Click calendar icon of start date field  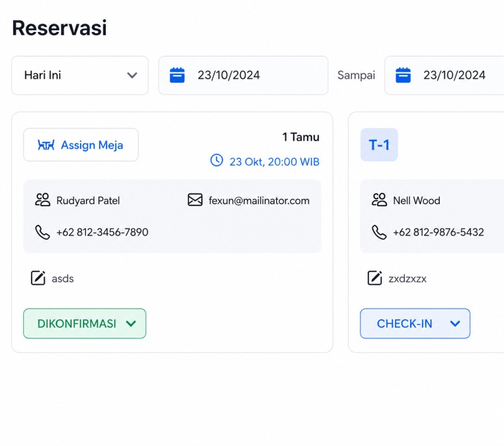(177, 75)
